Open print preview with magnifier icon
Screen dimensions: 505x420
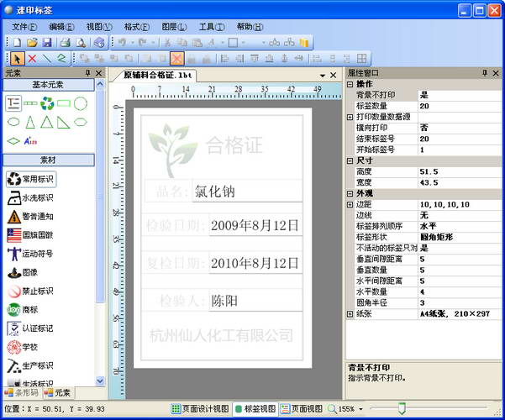tap(81, 42)
